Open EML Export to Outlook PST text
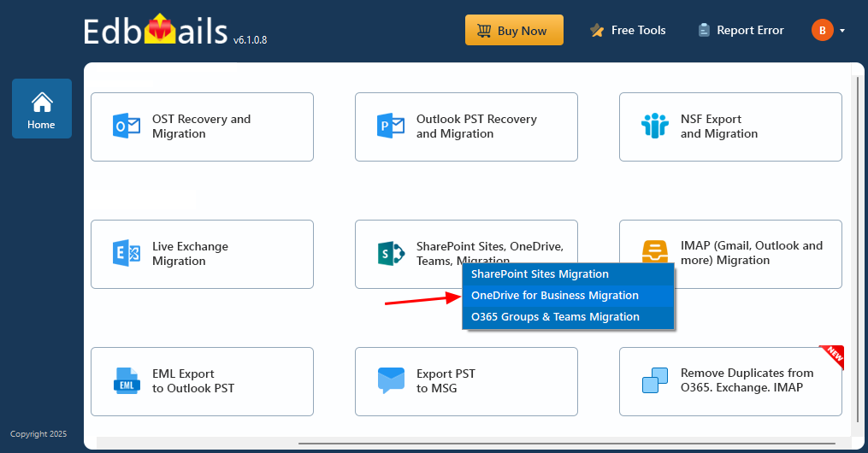The height and width of the screenshot is (453, 868). 193,381
